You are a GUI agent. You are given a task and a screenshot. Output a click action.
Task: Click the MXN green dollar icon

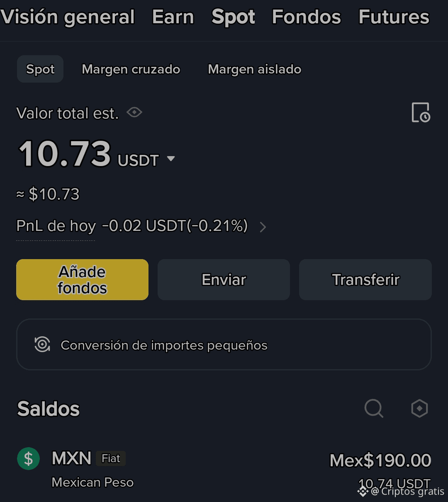click(x=29, y=458)
